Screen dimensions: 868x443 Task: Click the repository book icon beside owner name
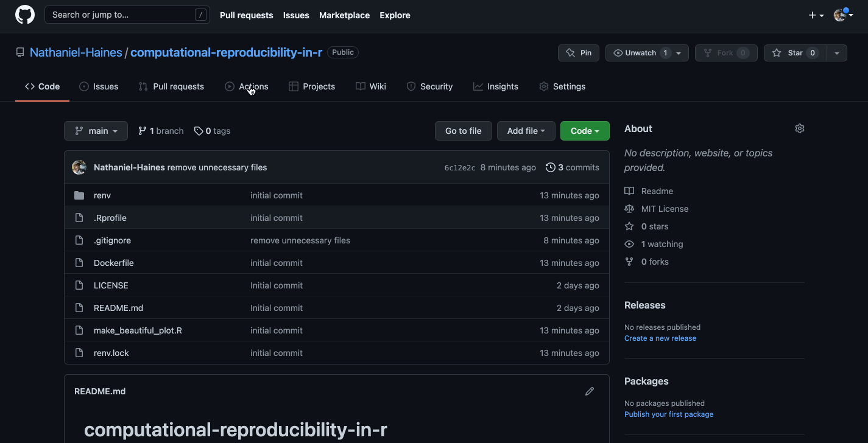20,52
